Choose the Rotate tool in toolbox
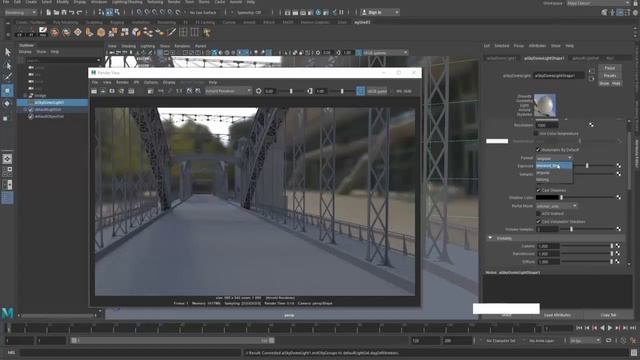The height and width of the screenshot is (360, 640). (x=7, y=104)
